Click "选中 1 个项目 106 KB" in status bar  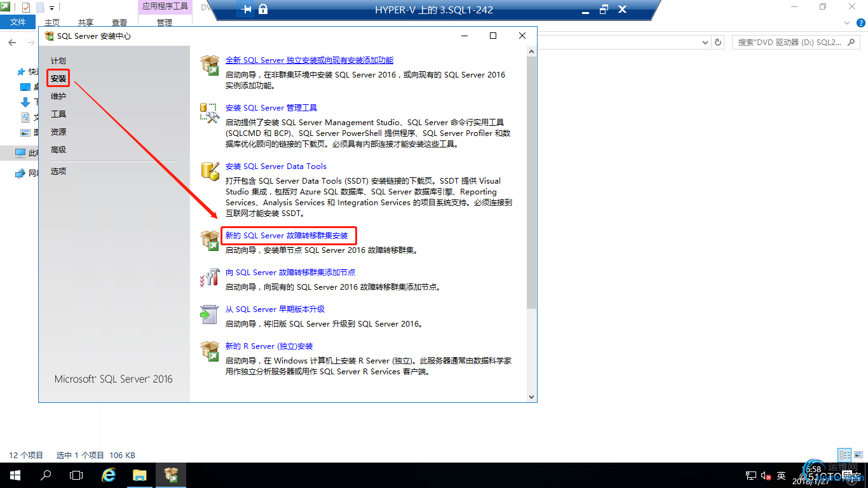point(96,456)
